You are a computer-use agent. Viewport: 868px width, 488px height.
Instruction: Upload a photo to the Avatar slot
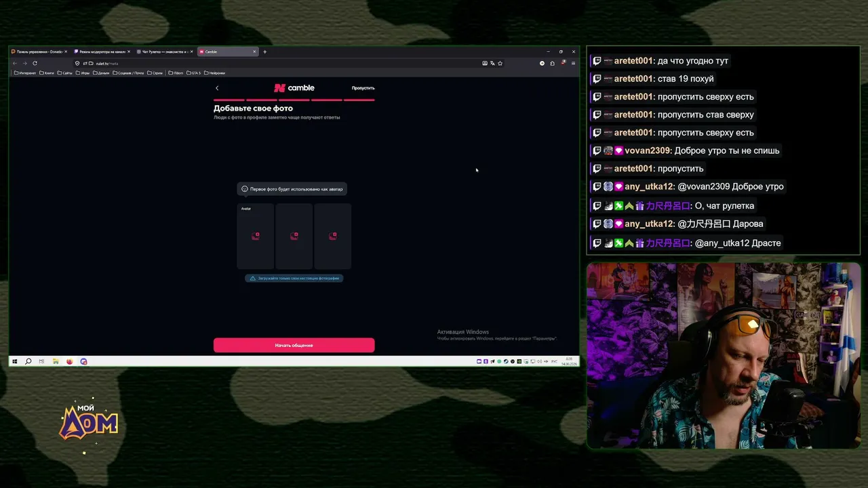pos(256,236)
